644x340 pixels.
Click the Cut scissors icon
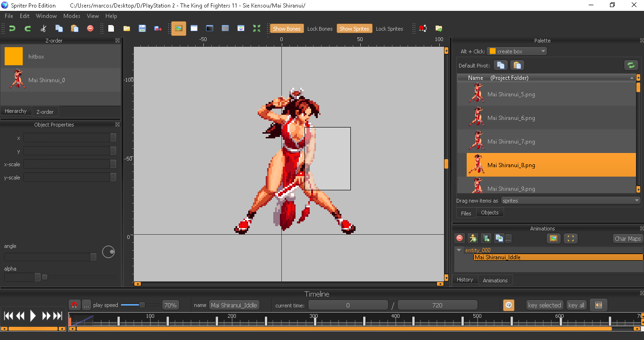click(x=44, y=28)
